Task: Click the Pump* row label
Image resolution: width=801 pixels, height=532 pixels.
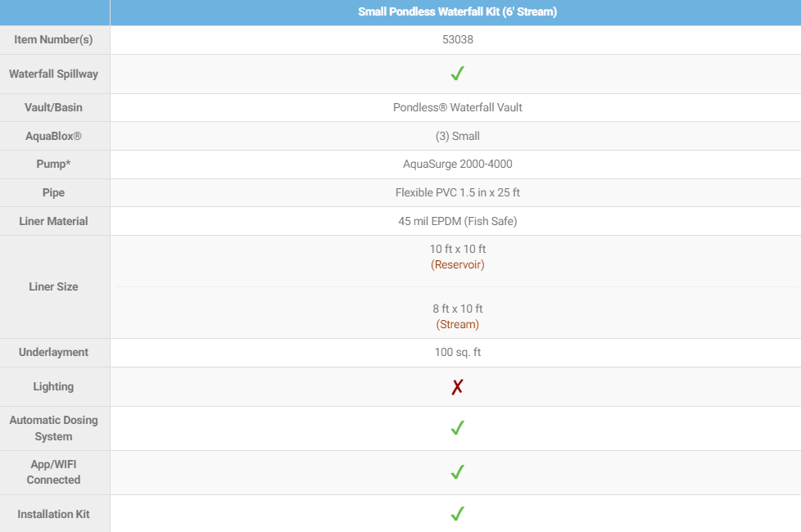Action: pos(54,164)
